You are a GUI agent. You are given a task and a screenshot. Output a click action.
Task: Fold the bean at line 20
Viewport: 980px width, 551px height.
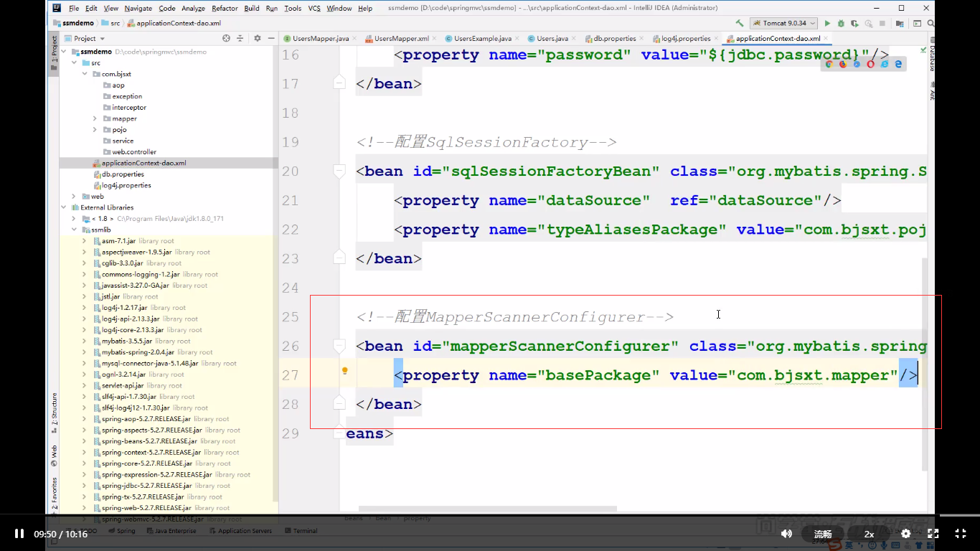click(339, 171)
